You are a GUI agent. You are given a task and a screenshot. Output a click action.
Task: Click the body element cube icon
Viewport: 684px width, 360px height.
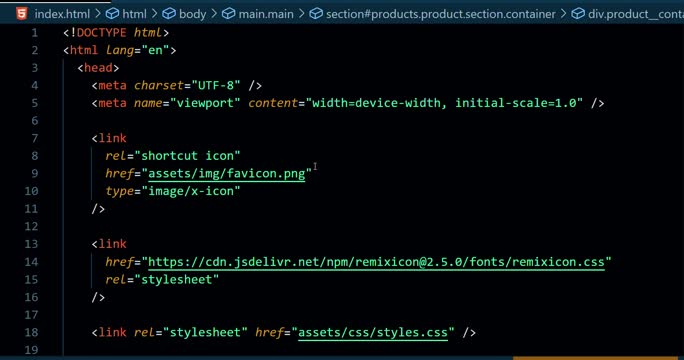(169, 14)
